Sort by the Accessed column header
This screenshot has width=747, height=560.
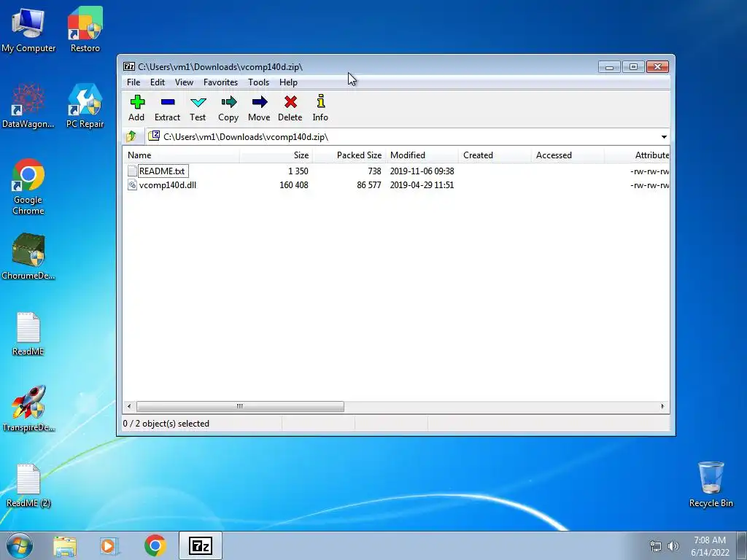click(568, 155)
